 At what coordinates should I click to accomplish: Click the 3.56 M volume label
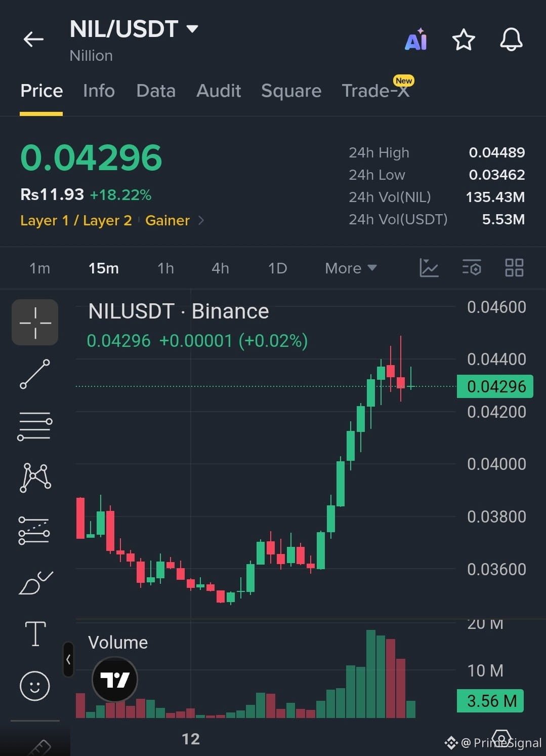tap(490, 701)
